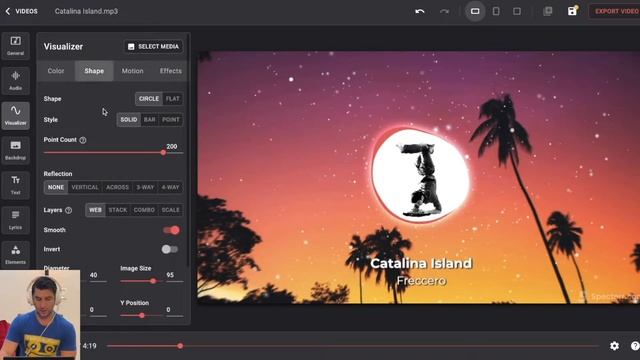Switch to the Shape tab
This screenshot has height=360, width=640.
[x=94, y=71]
